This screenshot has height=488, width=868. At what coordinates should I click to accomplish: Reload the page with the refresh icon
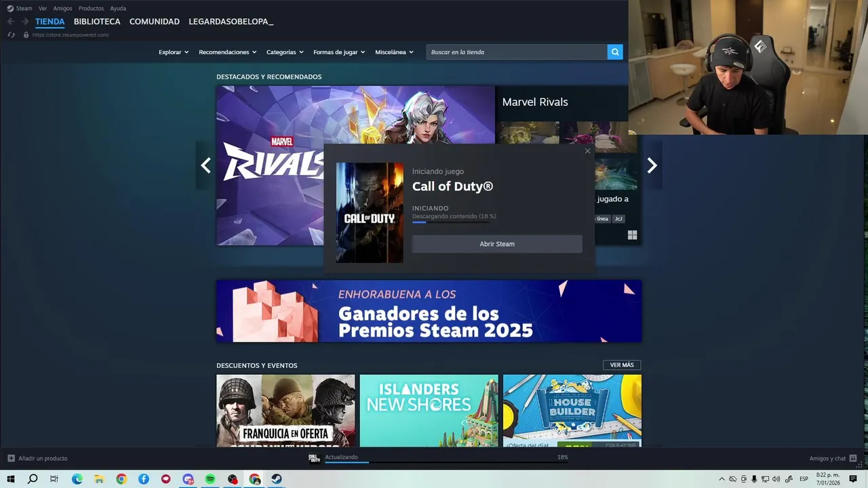click(x=11, y=35)
